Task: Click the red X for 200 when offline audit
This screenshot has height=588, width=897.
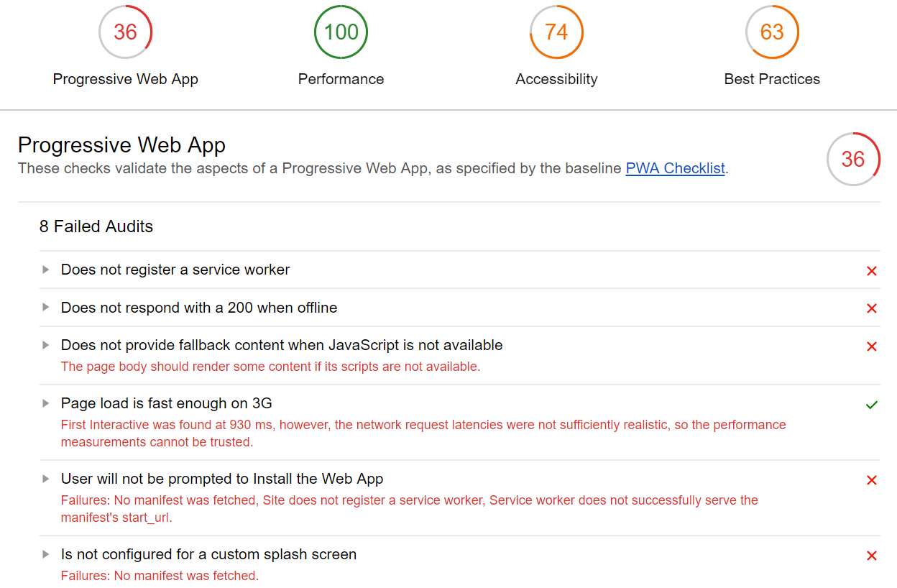Action: tap(871, 308)
